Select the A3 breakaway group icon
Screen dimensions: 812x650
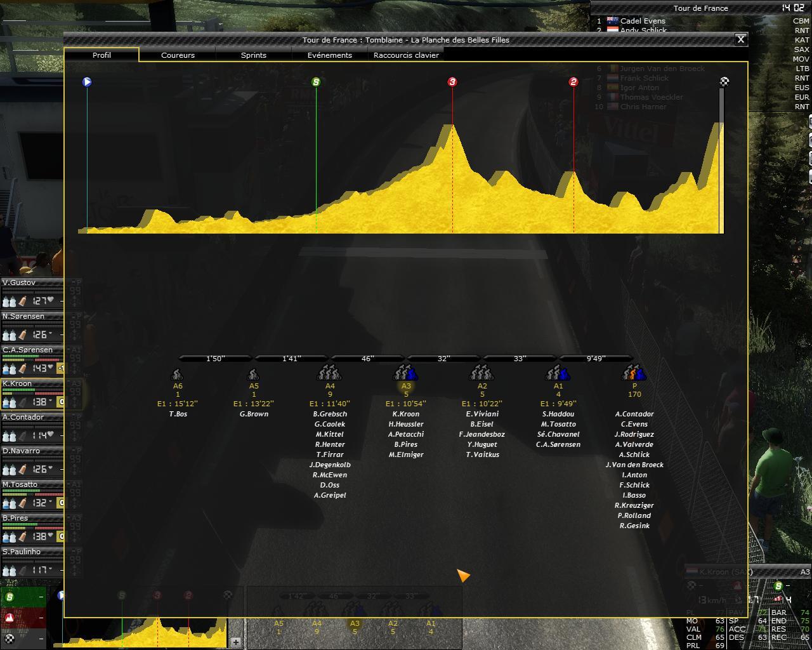click(406, 373)
